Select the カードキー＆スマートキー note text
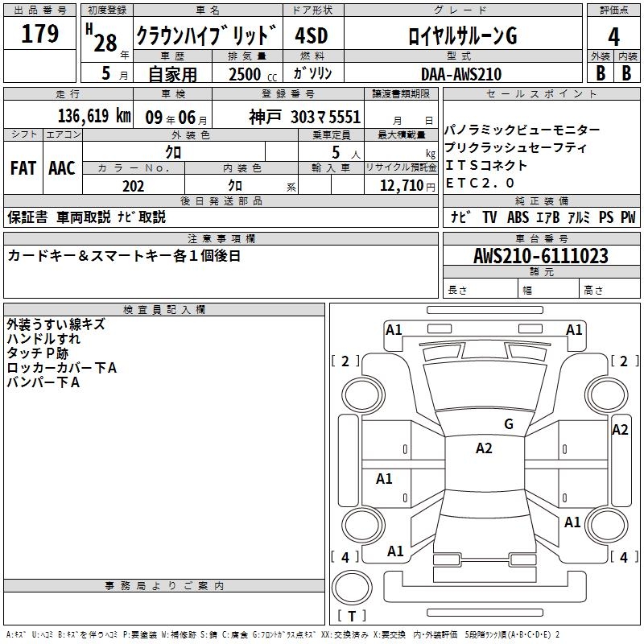The image size is (644, 644). coord(124,256)
